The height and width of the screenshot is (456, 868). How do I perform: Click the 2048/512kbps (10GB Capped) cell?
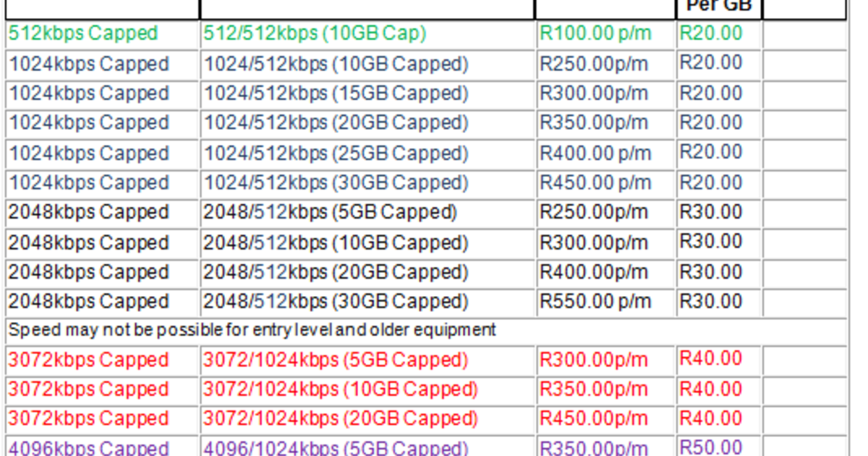(336, 242)
